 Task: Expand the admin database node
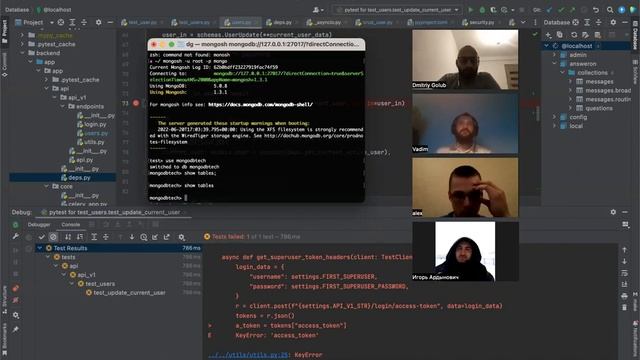pyautogui.click(x=554, y=55)
